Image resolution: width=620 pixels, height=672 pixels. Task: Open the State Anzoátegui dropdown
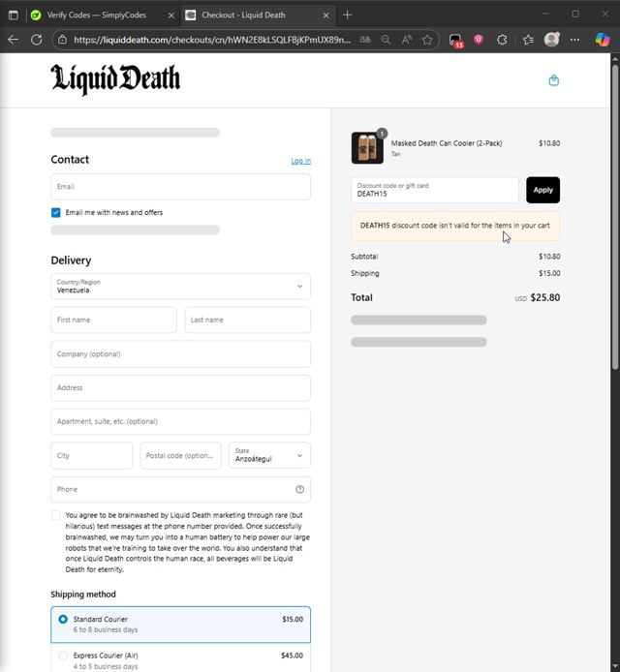(269, 455)
